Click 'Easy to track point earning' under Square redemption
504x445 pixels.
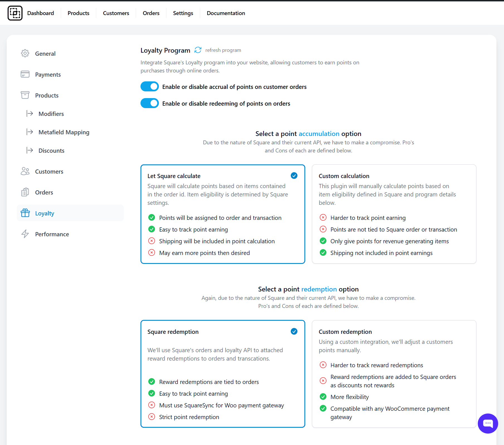(193, 393)
